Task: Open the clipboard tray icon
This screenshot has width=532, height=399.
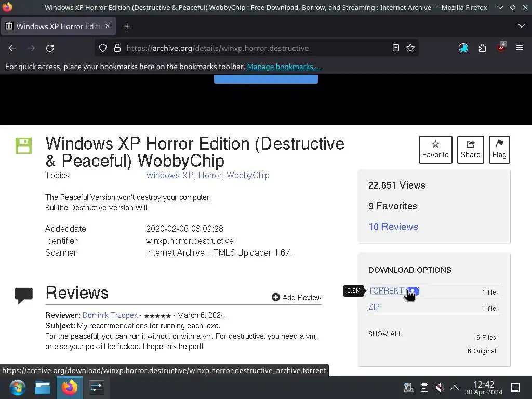Action: 424,388
